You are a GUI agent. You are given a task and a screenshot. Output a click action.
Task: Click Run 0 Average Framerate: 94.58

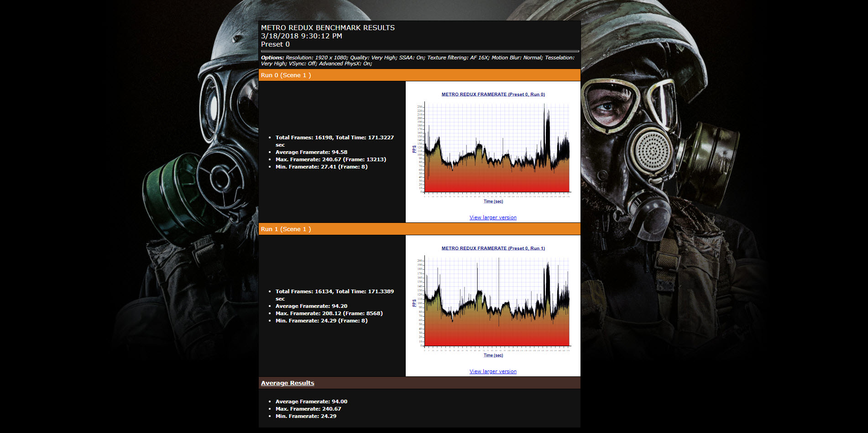(x=311, y=152)
